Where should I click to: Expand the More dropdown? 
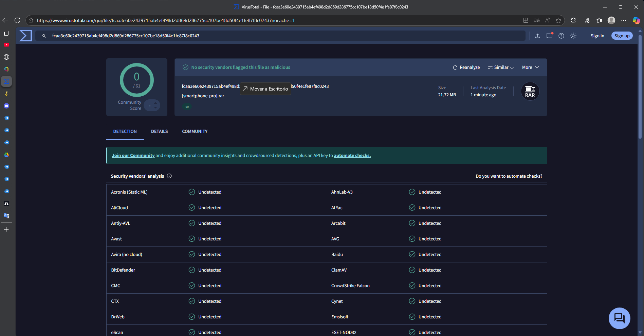click(x=531, y=67)
